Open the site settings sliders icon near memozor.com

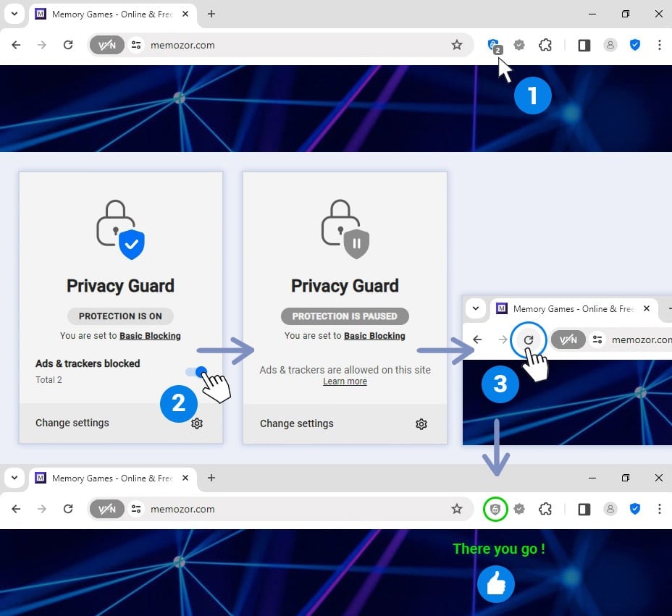click(x=137, y=45)
